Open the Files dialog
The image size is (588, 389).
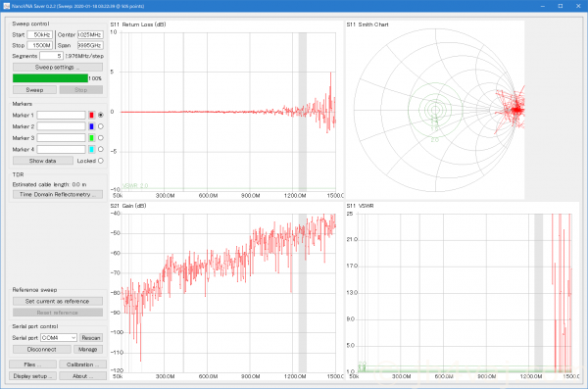[32, 365]
